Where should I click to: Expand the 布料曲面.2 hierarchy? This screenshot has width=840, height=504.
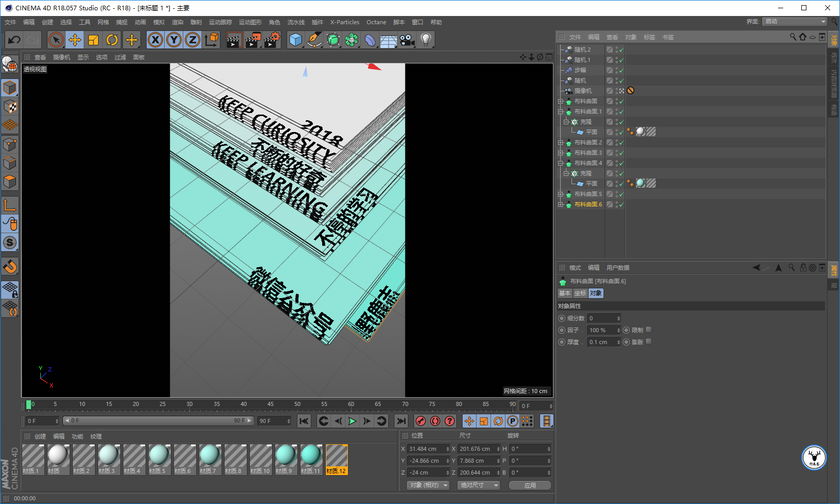tap(561, 142)
